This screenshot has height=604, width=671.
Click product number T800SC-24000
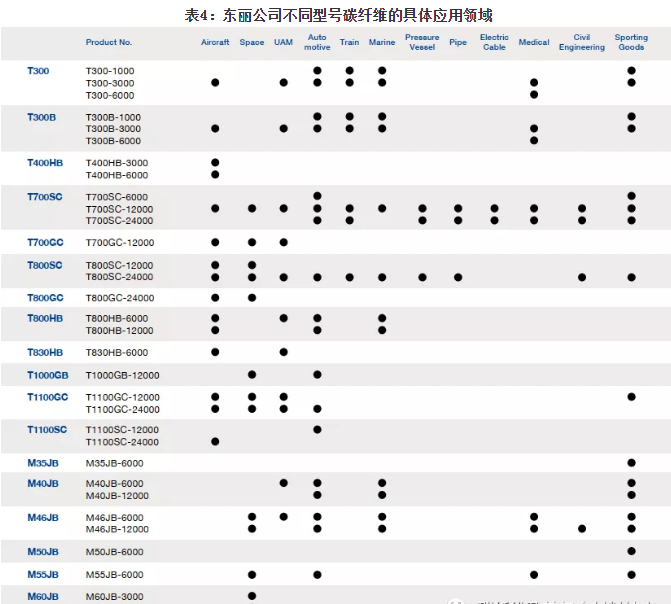pos(119,277)
